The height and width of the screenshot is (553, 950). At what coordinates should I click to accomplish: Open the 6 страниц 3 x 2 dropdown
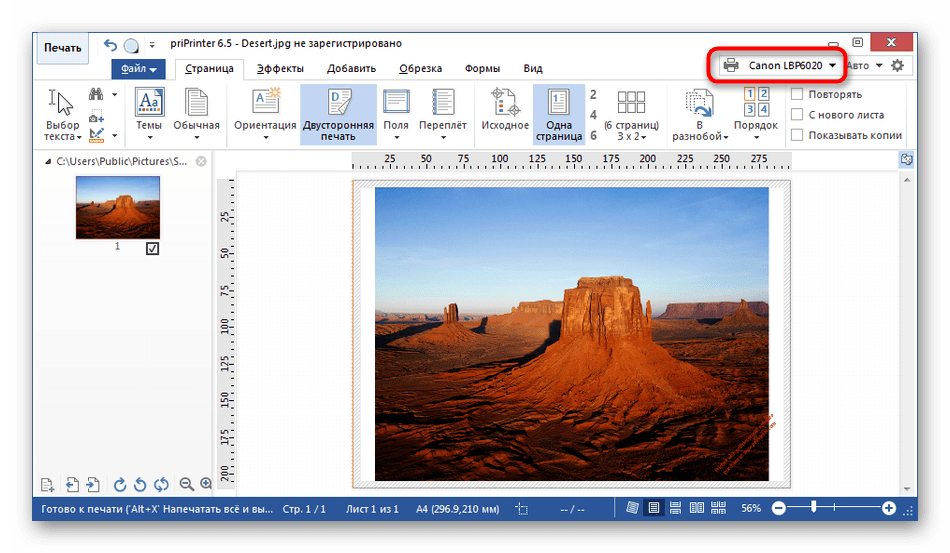[631, 114]
